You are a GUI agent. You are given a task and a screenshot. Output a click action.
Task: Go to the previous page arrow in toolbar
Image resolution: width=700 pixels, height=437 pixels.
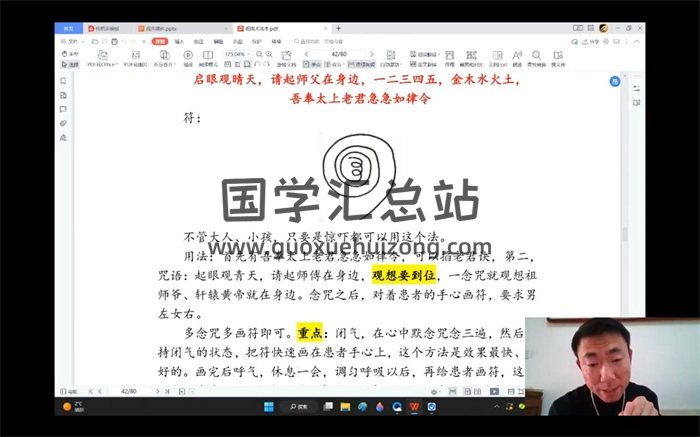click(306, 54)
